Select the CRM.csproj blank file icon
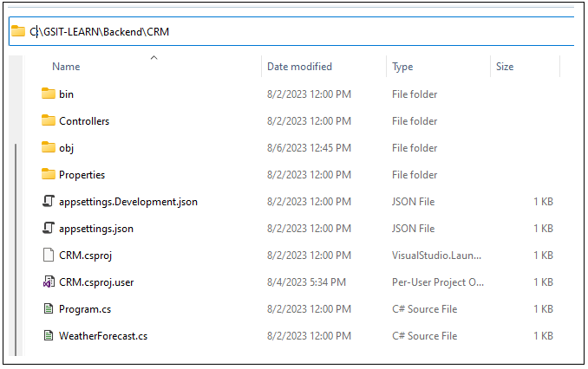 pyautogui.click(x=48, y=256)
